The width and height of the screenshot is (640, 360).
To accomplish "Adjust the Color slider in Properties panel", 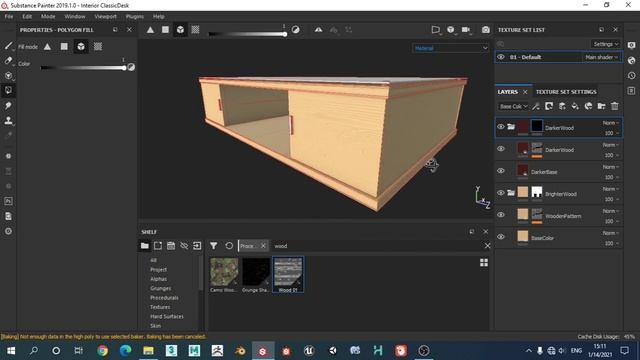I will coord(83,68).
